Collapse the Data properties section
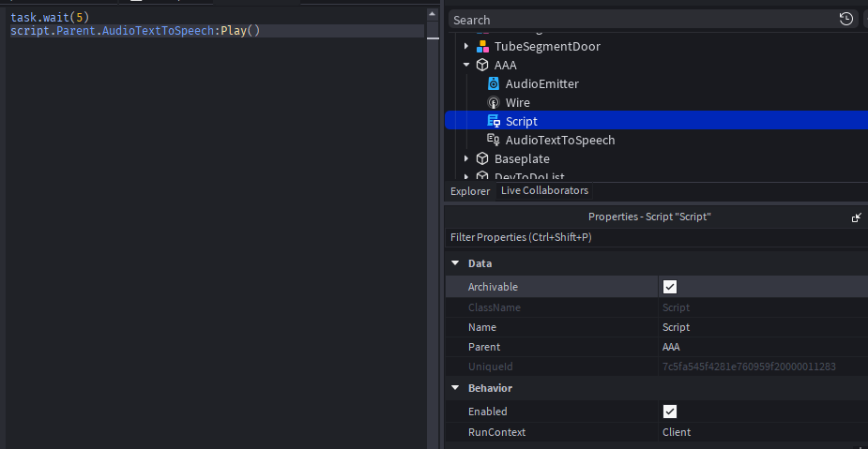Image resolution: width=868 pixels, height=449 pixels. pos(455,263)
